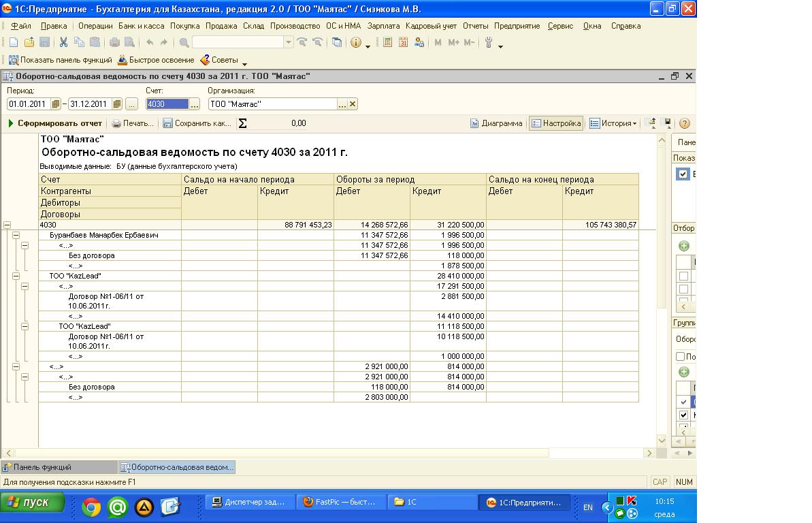Screen dimensions: 812x523
Task: Toggle the Настройка settings panel button
Action: tap(555, 123)
